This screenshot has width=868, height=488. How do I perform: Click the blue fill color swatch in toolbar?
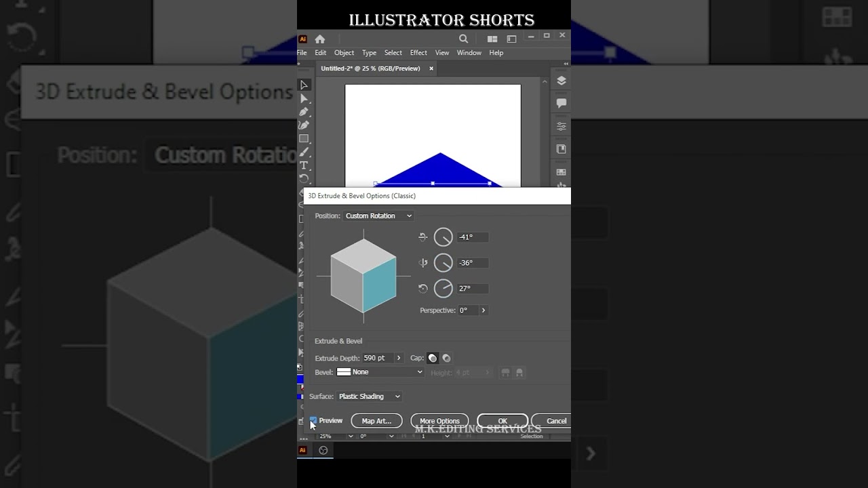coord(300,379)
